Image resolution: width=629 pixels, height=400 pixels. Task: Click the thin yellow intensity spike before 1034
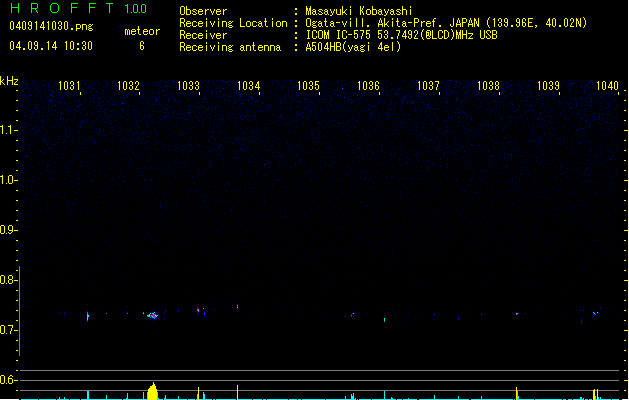coord(237,392)
